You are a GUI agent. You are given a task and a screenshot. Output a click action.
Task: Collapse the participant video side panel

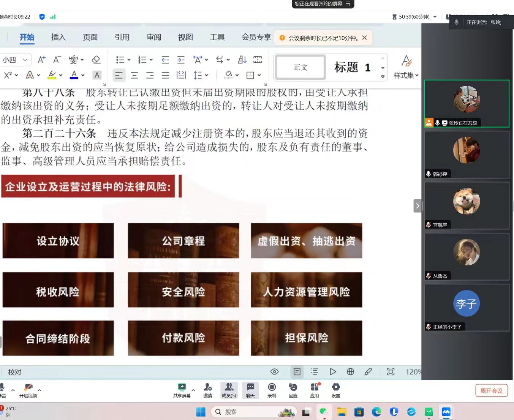pos(417,206)
